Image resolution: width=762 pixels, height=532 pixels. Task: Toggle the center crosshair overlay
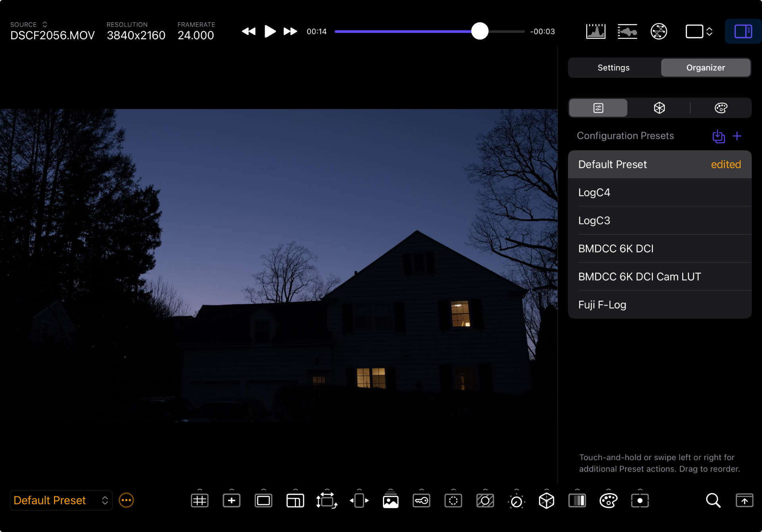[231, 501]
